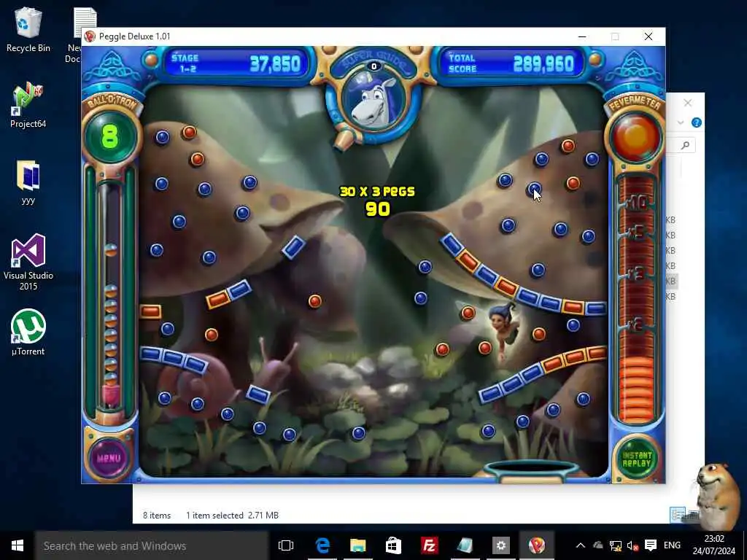747x560 pixels.
Task: Click the blue peg under the cursor
Action: pos(534,189)
